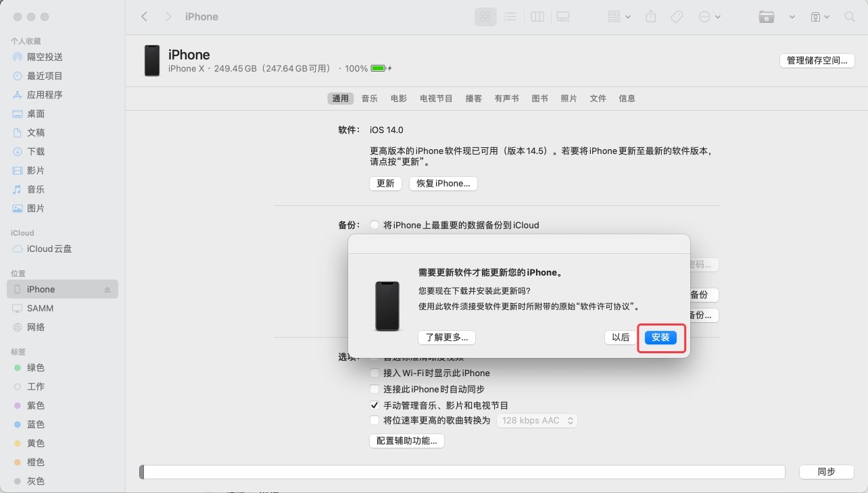Switch to the 通用 tab
This screenshot has height=493, width=868.
point(340,99)
